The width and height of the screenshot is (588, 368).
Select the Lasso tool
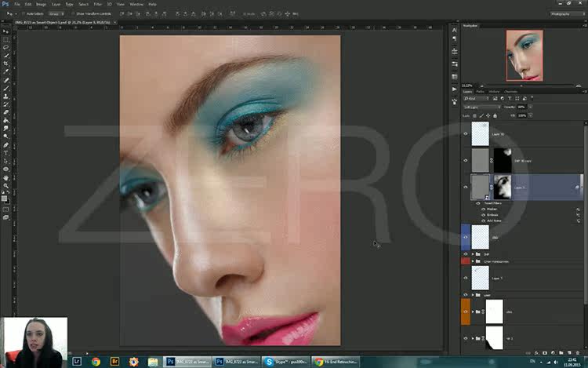5,48
